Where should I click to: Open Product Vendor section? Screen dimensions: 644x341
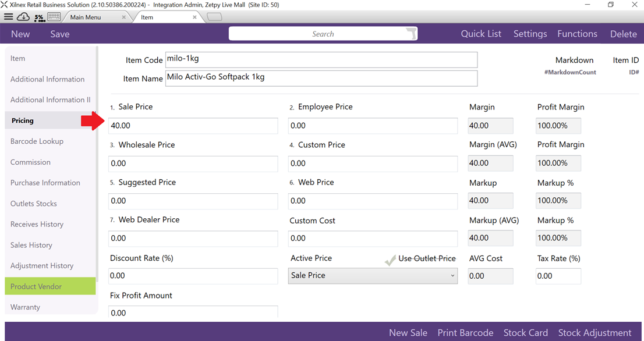36,286
